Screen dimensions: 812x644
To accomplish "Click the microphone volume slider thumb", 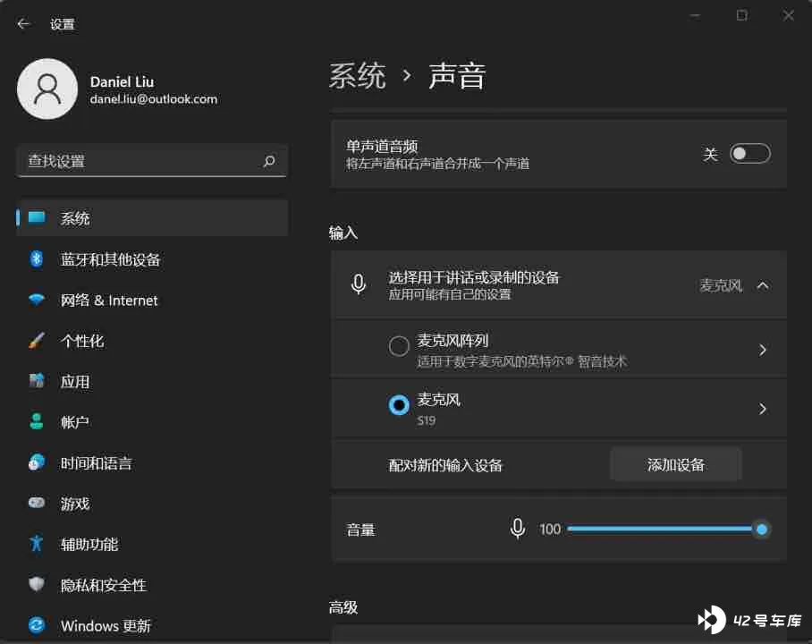I will pos(761,529).
